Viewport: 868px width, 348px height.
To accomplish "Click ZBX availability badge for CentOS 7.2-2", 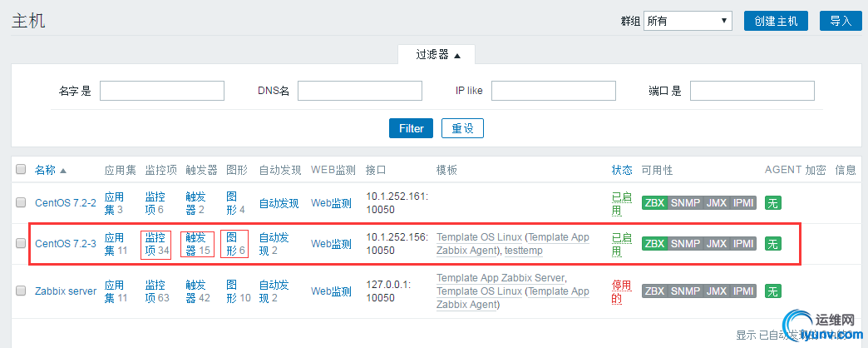I will pyautogui.click(x=654, y=202).
